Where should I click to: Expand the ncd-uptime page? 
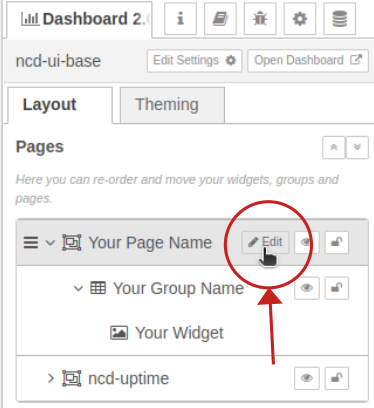point(50,378)
